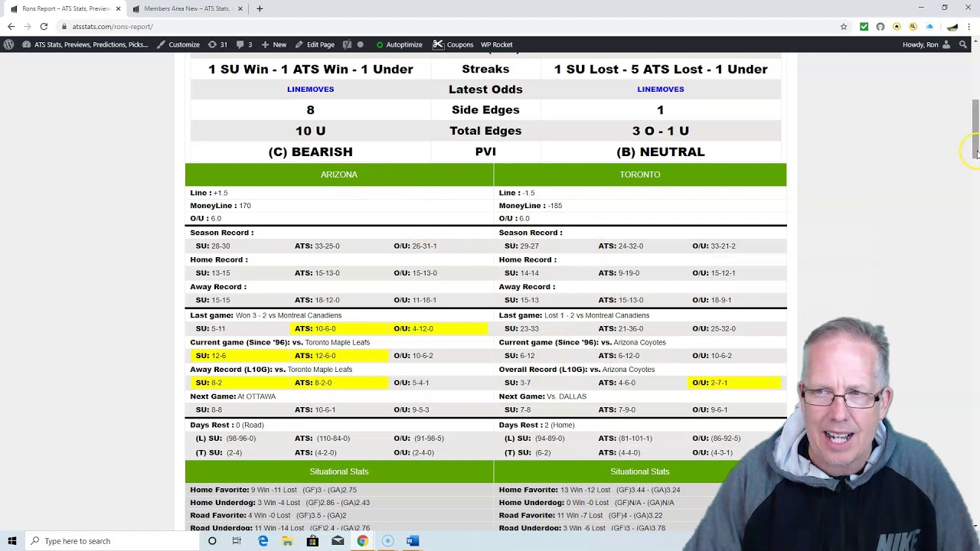Select the (B) NEUTRAL PVI label
980x551 pixels.
pyautogui.click(x=660, y=152)
